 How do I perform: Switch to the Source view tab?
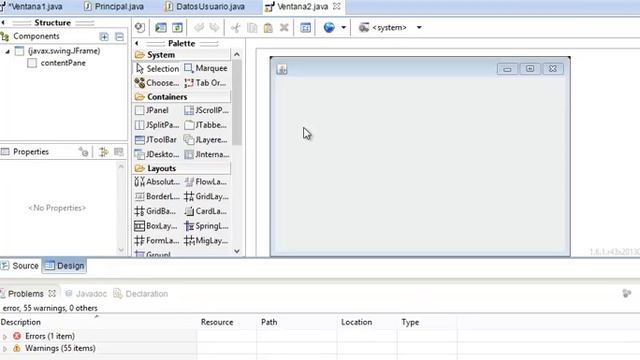pyautogui.click(x=20, y=266)
